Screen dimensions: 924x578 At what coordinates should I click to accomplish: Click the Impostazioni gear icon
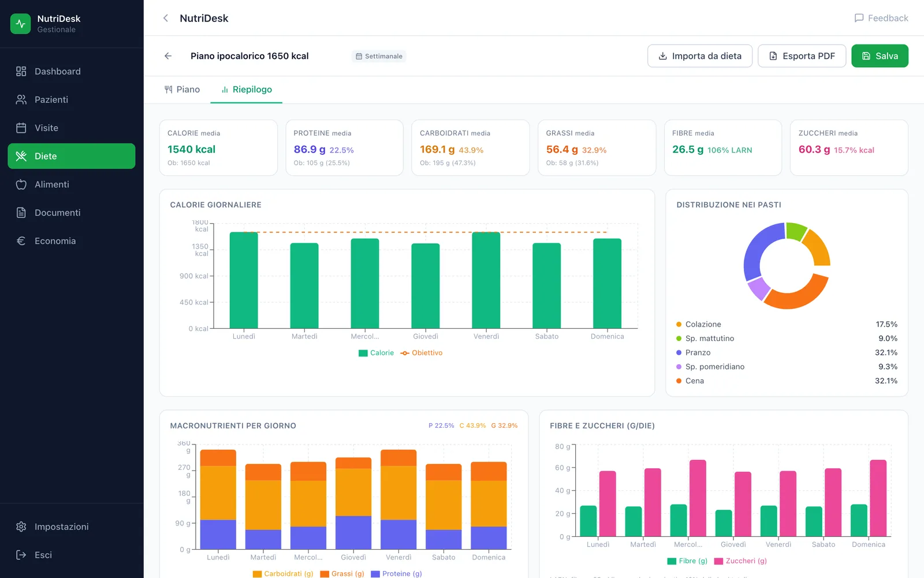[x=21, y=527]
